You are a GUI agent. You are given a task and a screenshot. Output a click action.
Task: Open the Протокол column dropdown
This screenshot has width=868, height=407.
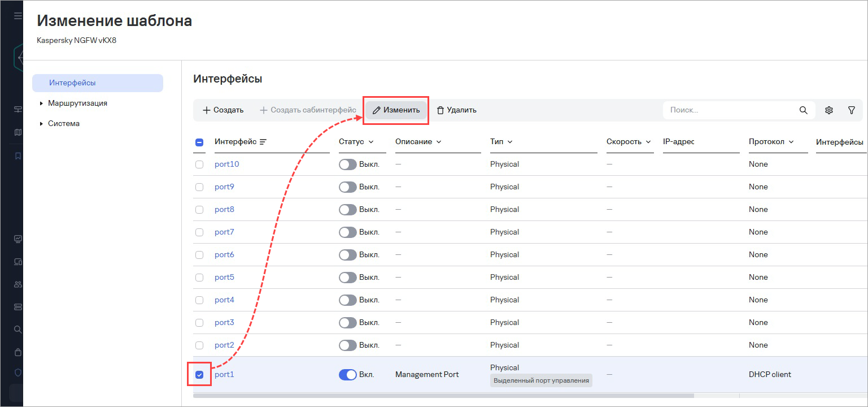[791, 142]
